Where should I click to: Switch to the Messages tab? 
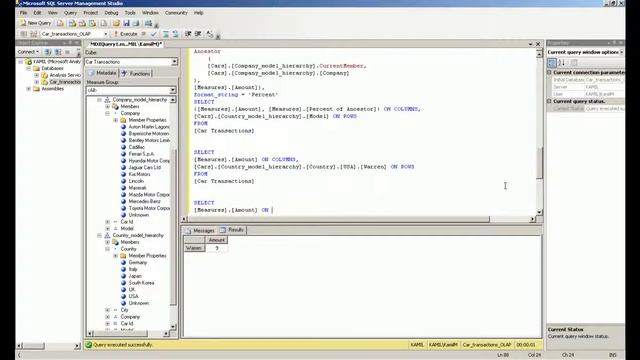pyautogui.click(x=200, y=231)
